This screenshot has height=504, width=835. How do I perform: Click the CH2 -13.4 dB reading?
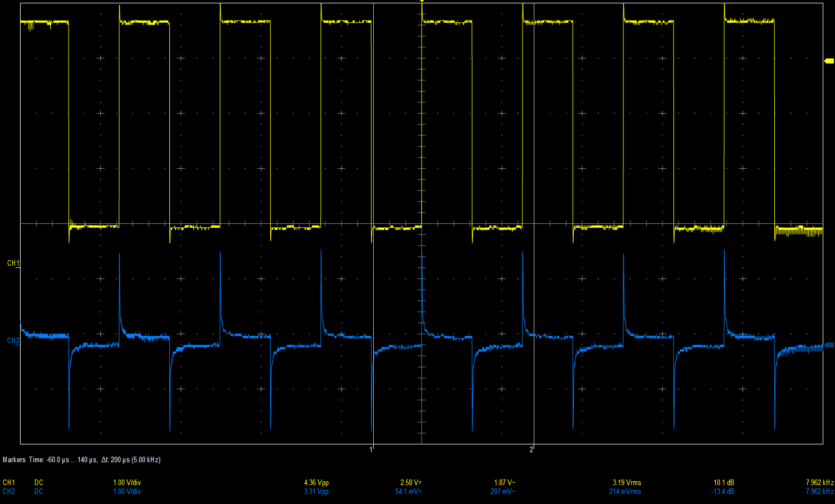tap(722, 492)
